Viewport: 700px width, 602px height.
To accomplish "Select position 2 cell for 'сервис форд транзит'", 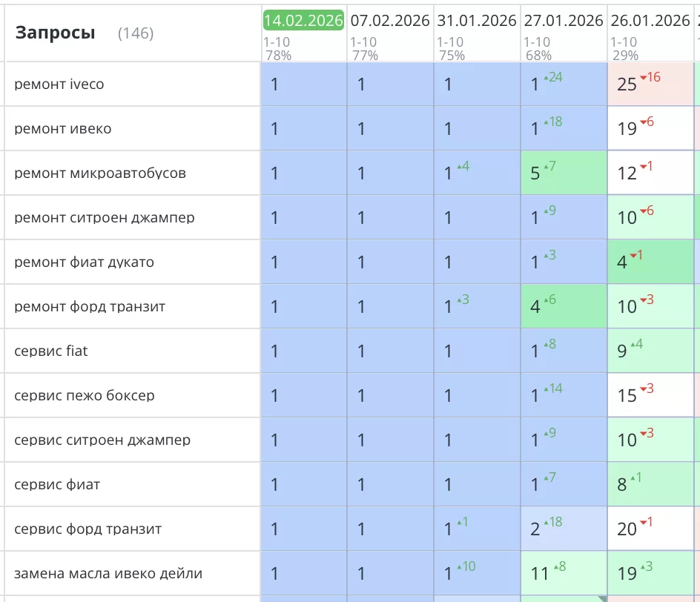I will pyautogui.click(x=564, y=529).
